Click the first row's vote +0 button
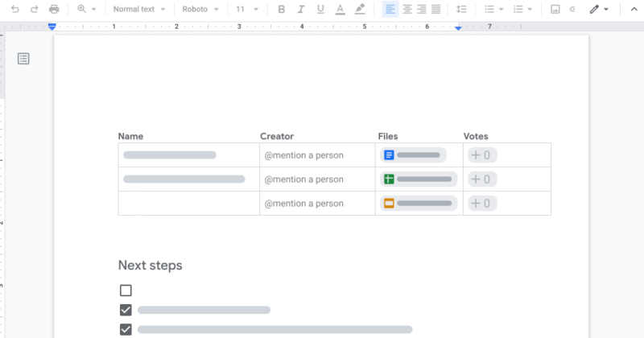The width and height of the screenshot is (644, 338). tap(481, 155)
